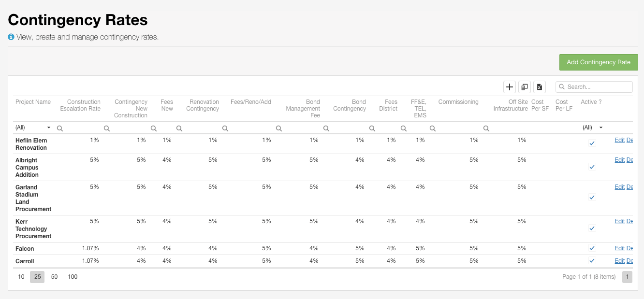
Task: Open the column chooser icon on toolbar
Action: click(524, 87)
